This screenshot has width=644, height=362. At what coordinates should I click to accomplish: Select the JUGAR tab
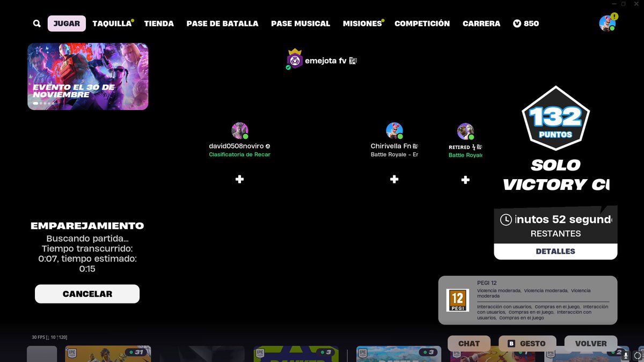coord(67,24)
